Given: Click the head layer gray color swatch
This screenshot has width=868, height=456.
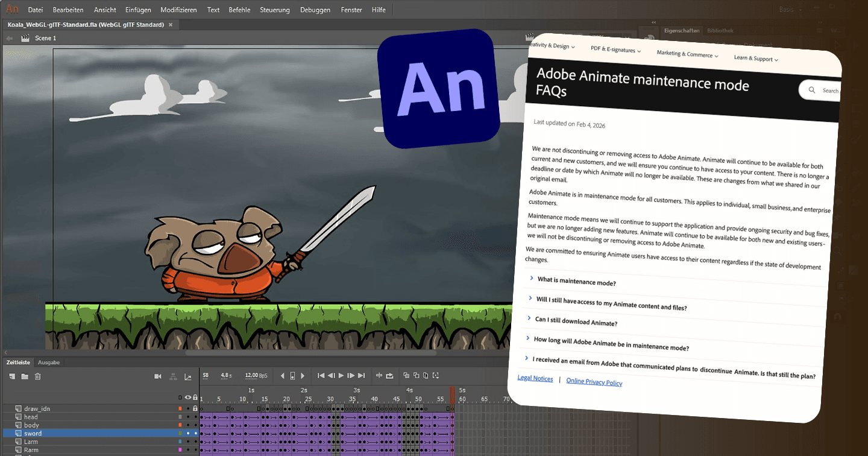Looking at the screenshot, I should 180,417.
